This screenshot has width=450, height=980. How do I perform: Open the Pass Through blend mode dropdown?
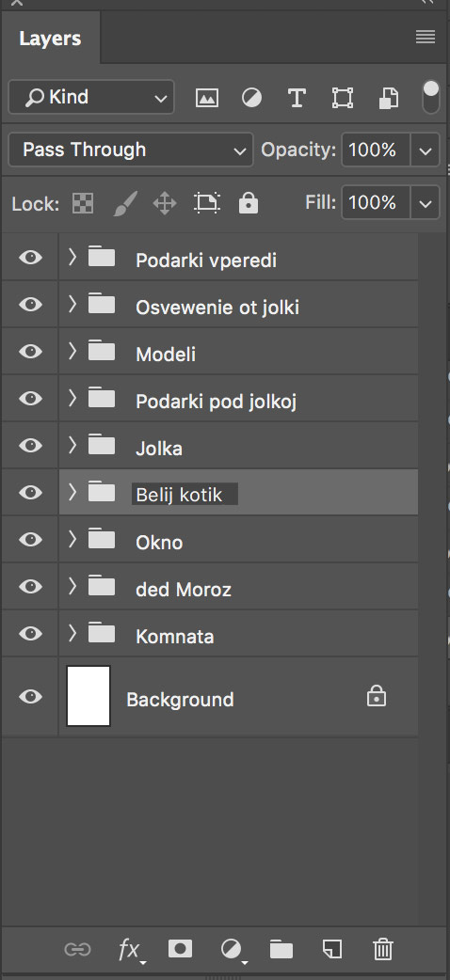click(131, 150)
